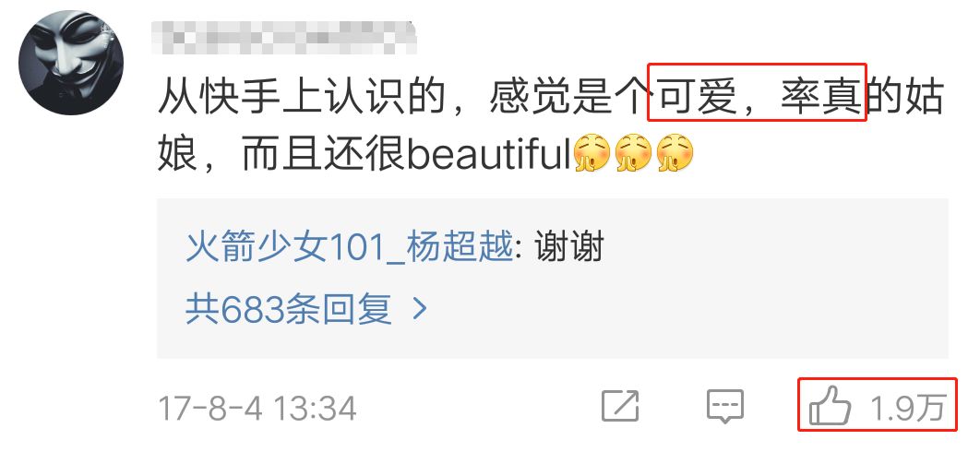Open the masked-face avatar profile
The width and height of the screenshot is (980, 452).
click(x=71, y=62)
